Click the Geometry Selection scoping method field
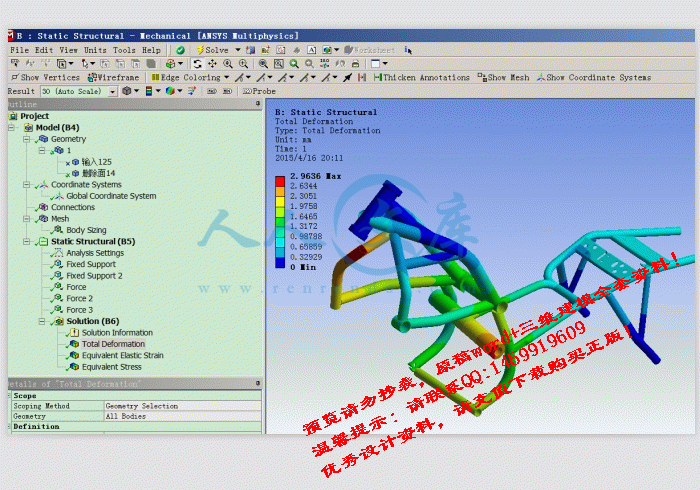This screenshot has width=700, height=490. [183, 406]
